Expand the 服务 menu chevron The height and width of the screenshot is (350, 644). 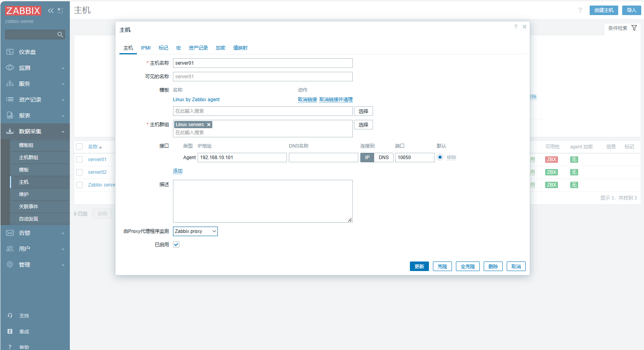(63, 84)
